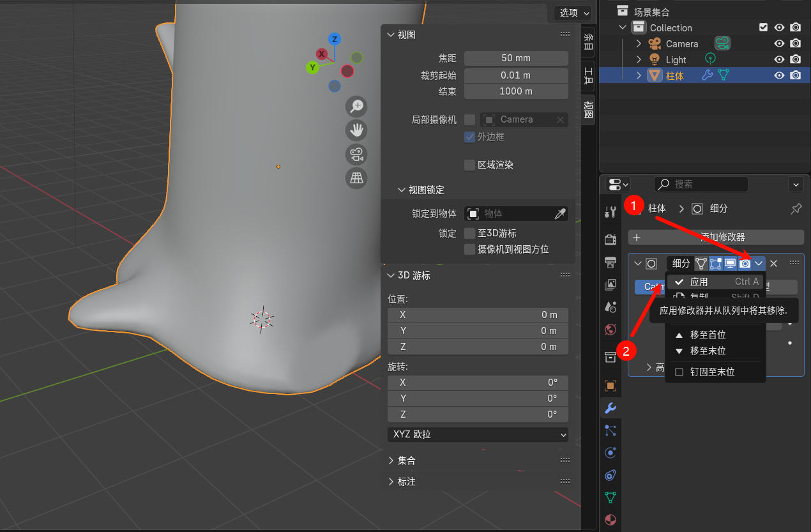Choose 应用 from the modifier menu

point(699,282)
